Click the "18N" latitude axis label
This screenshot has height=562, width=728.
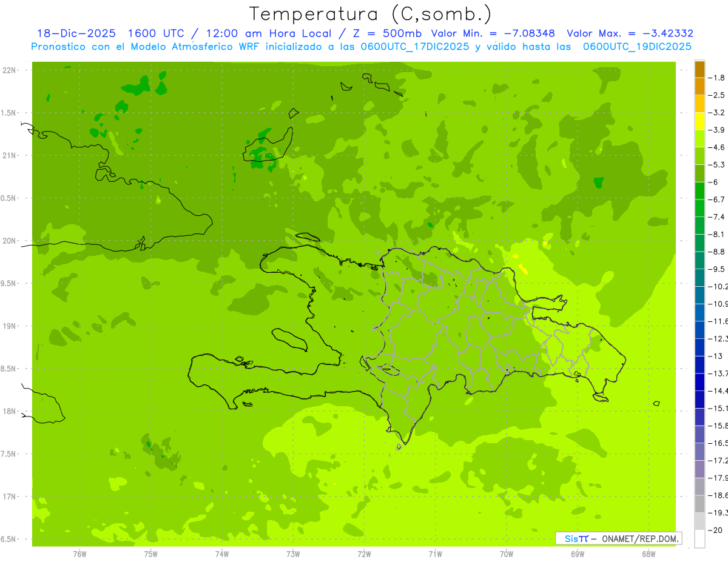[8, 411]
